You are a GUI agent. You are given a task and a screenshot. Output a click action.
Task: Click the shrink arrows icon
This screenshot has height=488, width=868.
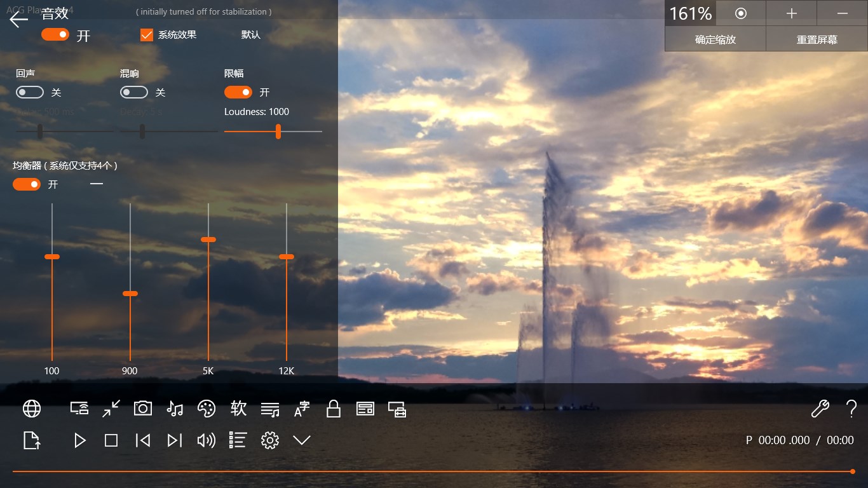coord(111,409)
